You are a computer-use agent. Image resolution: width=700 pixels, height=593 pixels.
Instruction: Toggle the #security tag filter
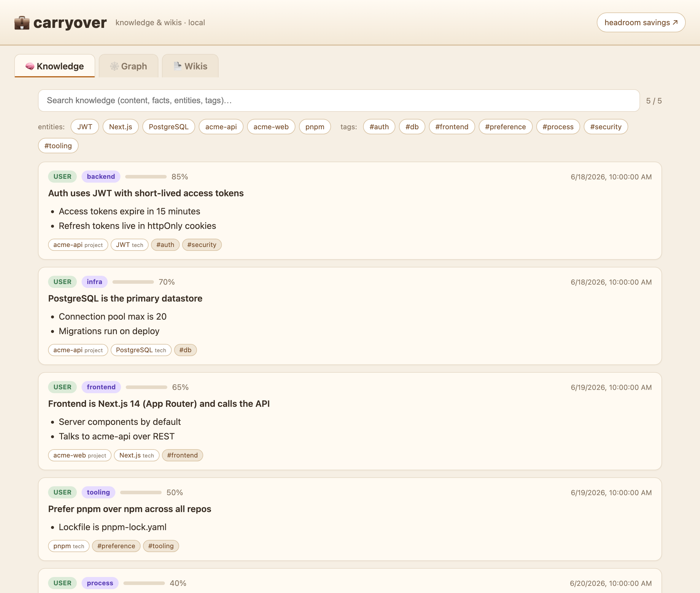[606, 127]
